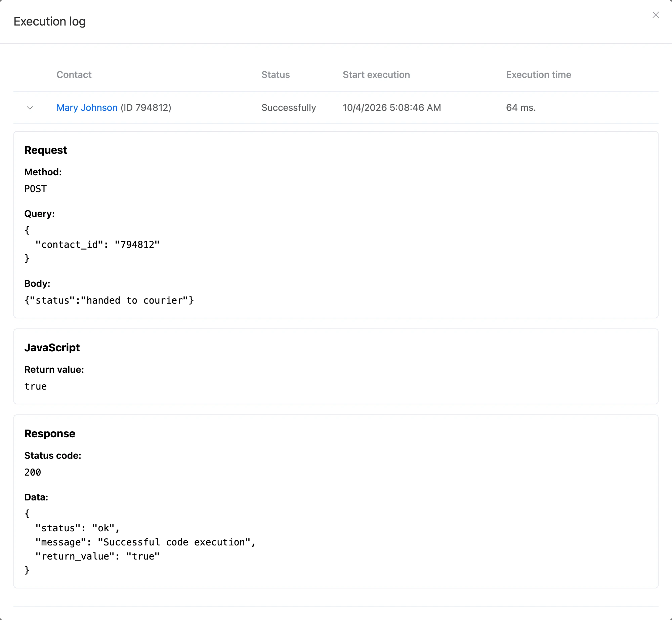672x620 pixels.
Task: Click the Status code: label
Action: (53, 455)
